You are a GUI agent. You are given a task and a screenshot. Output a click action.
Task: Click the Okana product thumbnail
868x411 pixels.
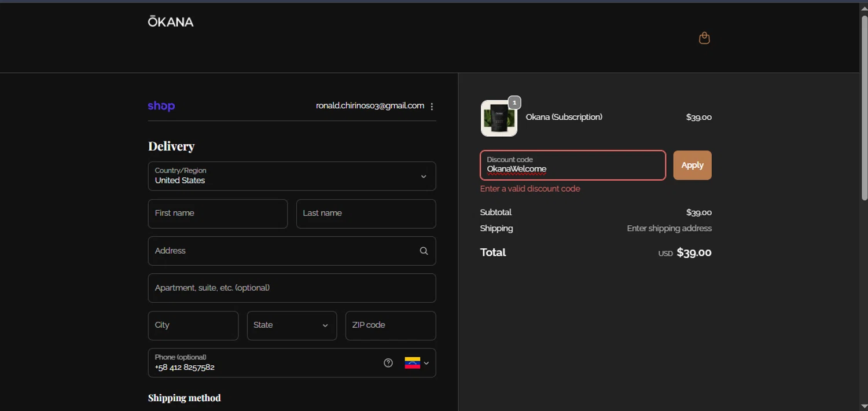(499, 118)
